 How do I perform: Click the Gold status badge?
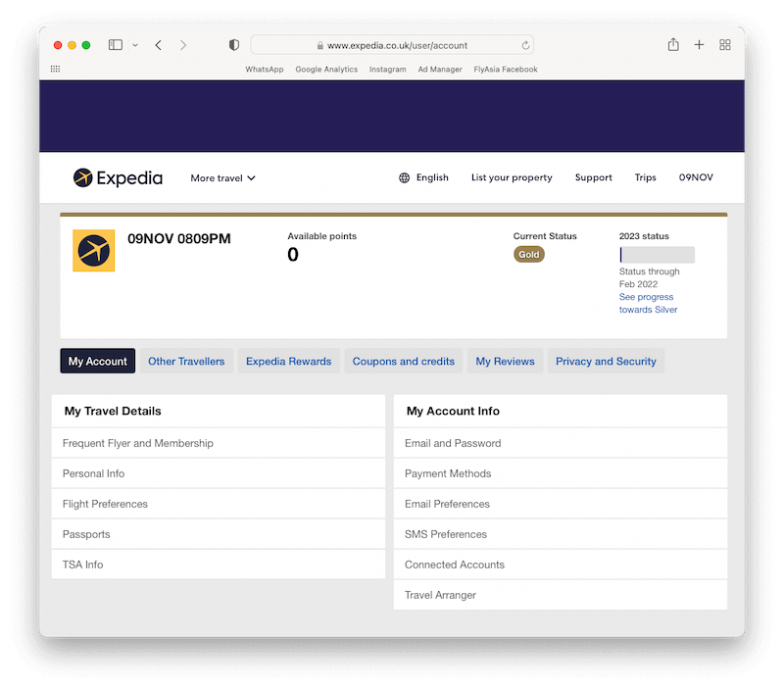(x=528, y=255)
